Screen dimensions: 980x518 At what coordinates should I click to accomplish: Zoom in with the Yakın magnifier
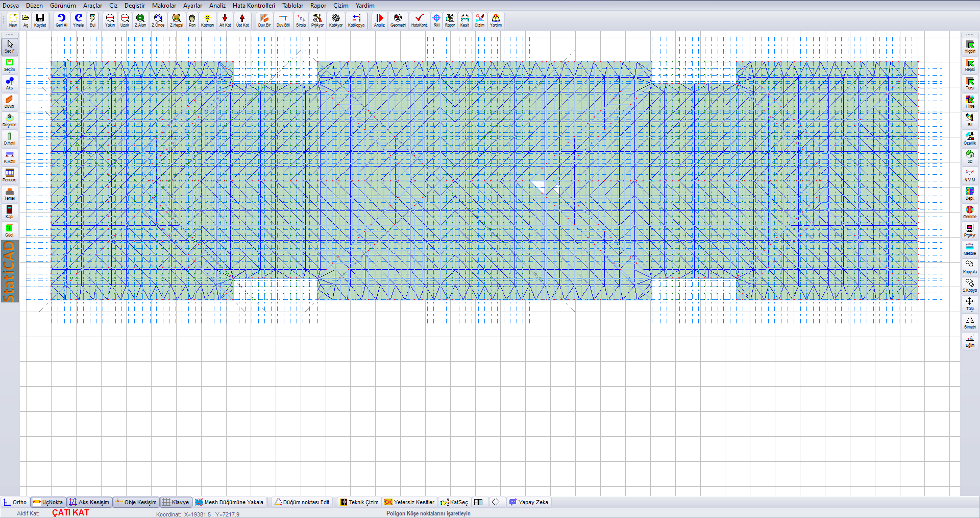[x=110, y=20]
